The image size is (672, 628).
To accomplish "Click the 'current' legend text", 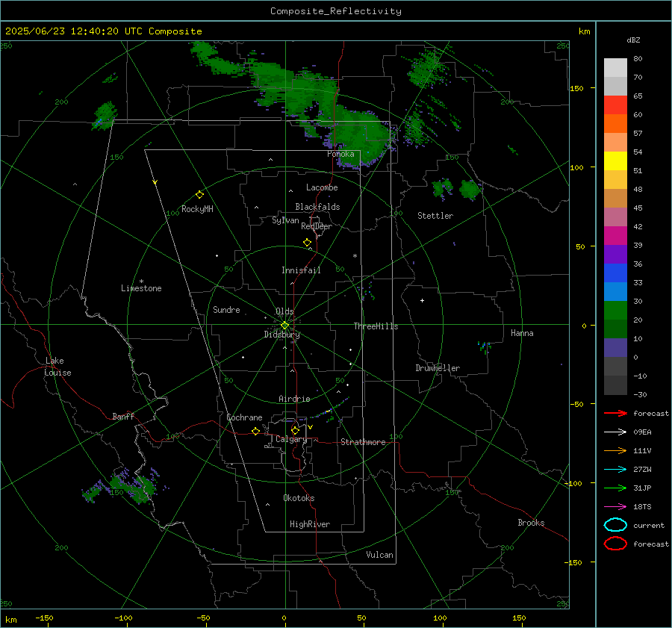I will click(x=649, y=525).
